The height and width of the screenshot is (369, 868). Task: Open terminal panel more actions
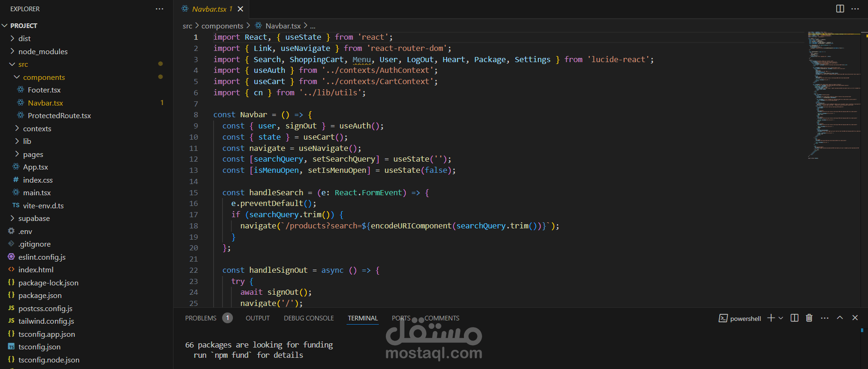[825, 318]
